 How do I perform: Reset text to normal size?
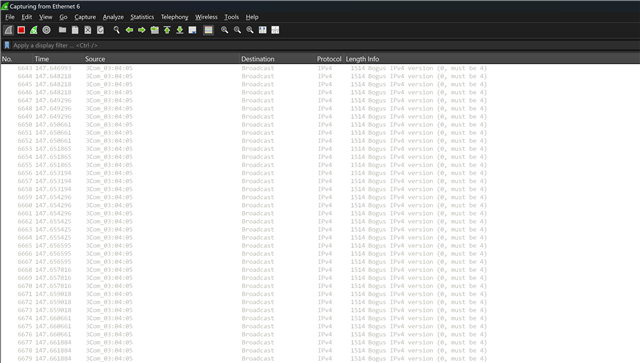tap(250, 30)
